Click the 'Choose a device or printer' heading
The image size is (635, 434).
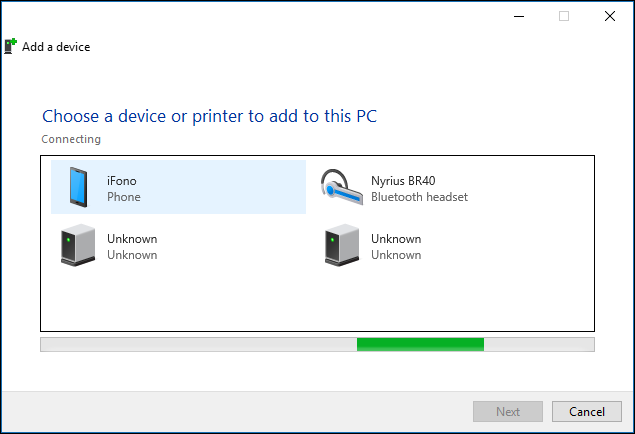pyautogui.click(x=209, y=116)
